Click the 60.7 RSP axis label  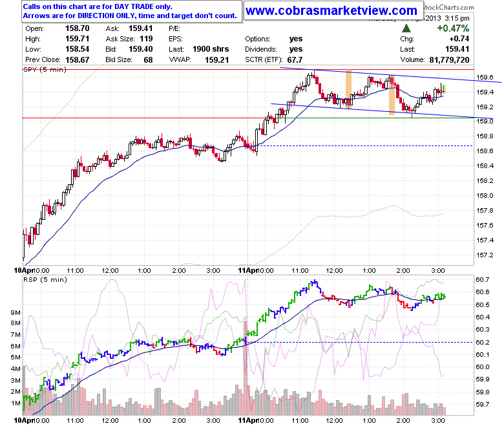(x=483, y=279)
